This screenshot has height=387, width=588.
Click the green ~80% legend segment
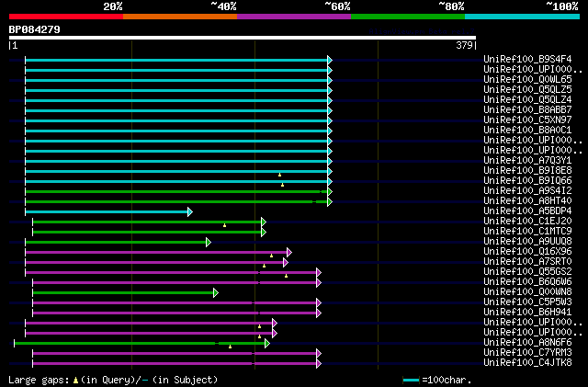(408, 17)
